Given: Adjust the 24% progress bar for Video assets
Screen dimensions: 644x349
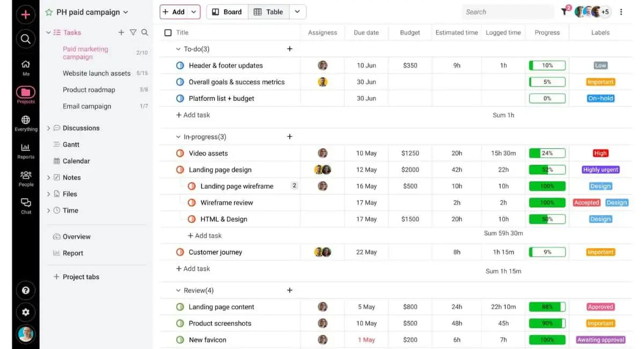Looking at the screenshot, I should 547,153.
